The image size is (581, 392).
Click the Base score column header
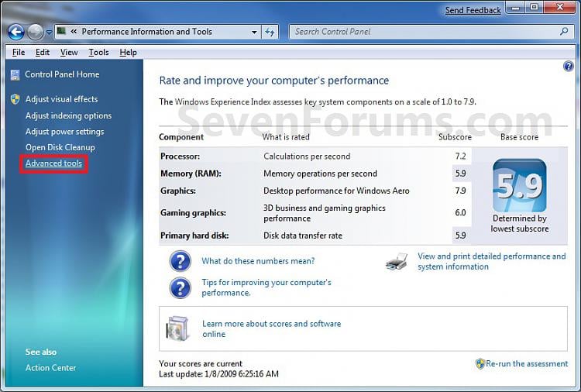(x=519, y=137)
